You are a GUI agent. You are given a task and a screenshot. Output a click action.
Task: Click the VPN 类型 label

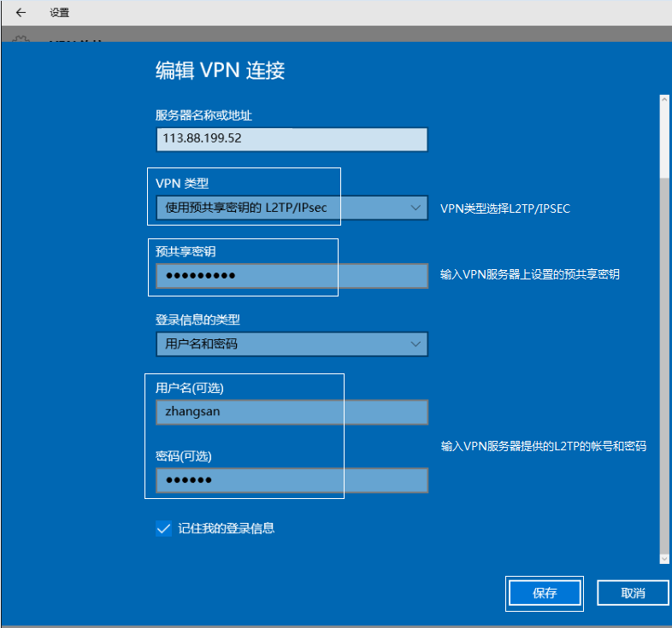[182, 184]
